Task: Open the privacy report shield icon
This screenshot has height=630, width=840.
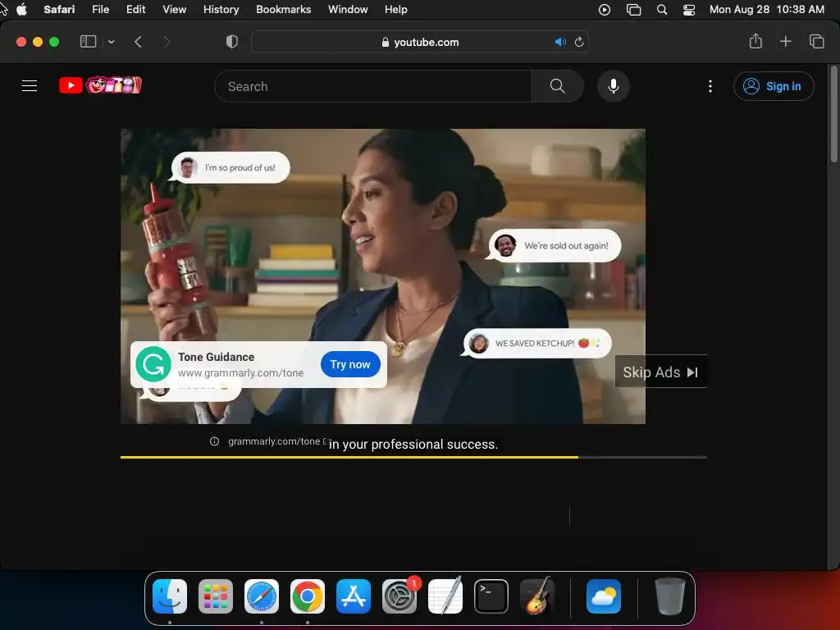Action: 232,41
